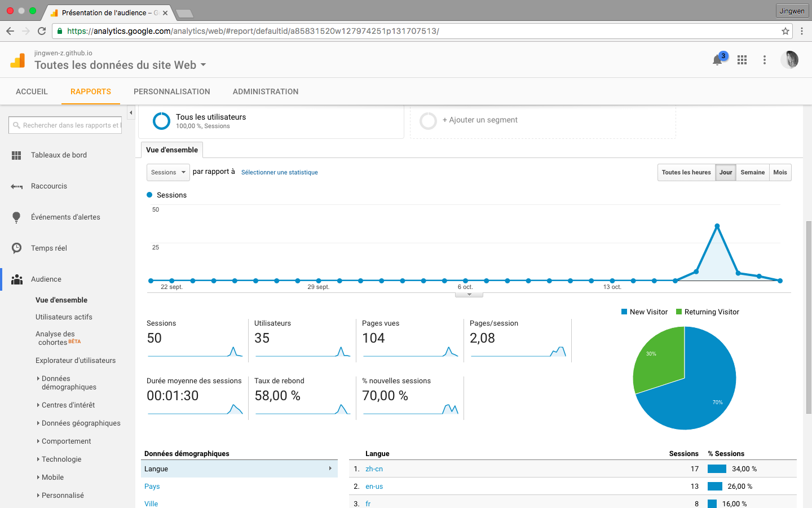Select Toutes les heures granularity

point(686,172)
